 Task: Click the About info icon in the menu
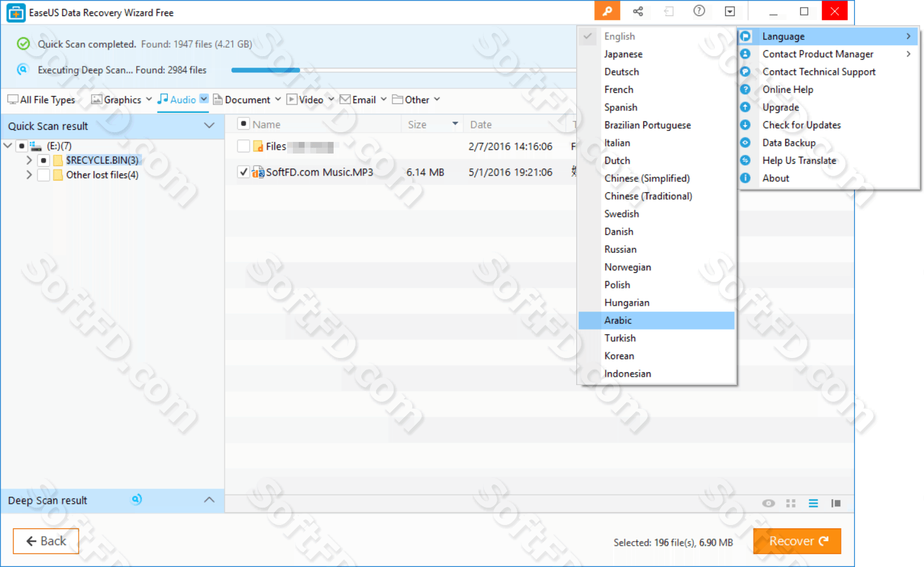tap(745, 178)
